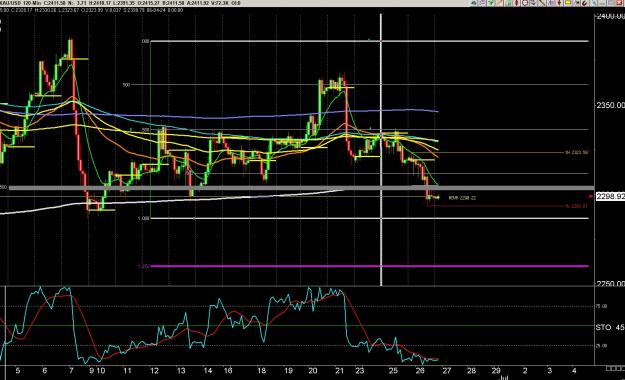Click the green plus-shaped toolbar icon
Screen dimensions: 625x380
pos(491,3)
